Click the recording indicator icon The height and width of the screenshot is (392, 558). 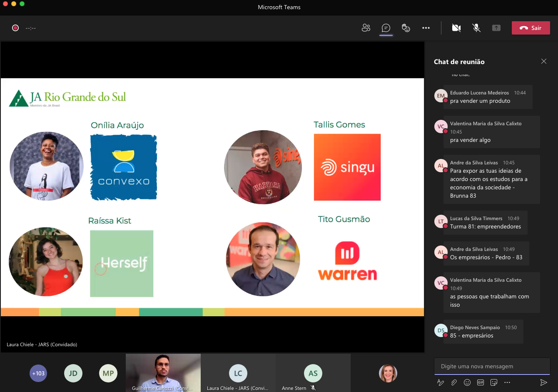click(15, 28)
